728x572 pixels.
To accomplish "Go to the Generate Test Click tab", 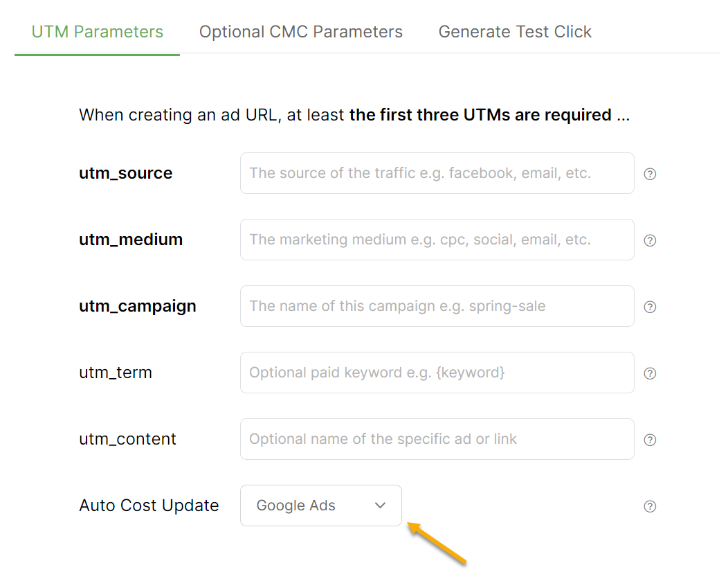I will coord(515,32).
